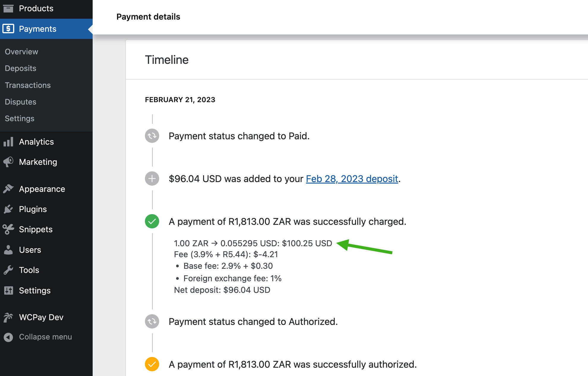Click the plus icon next to deposit entry

tap(152, 178)
